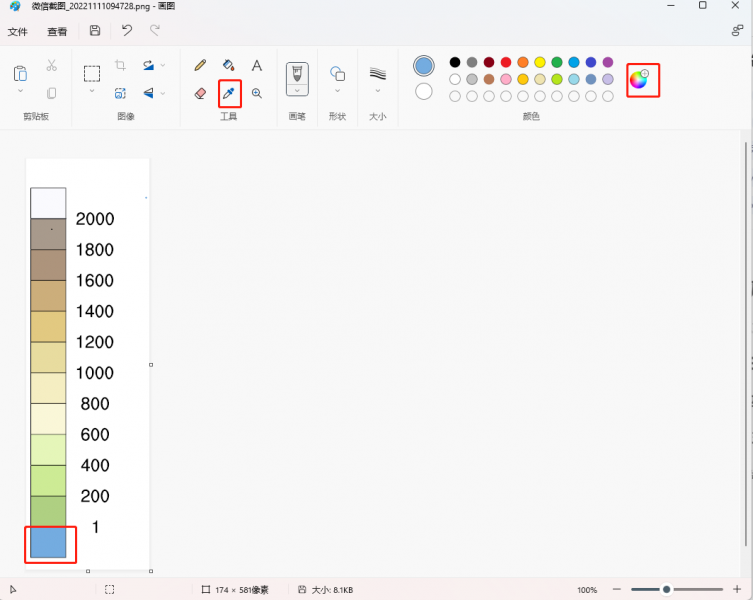This screenshot has height=600, width=753.
Task: Open Edit colors color wheel
Action: click(x=639, y=79)
